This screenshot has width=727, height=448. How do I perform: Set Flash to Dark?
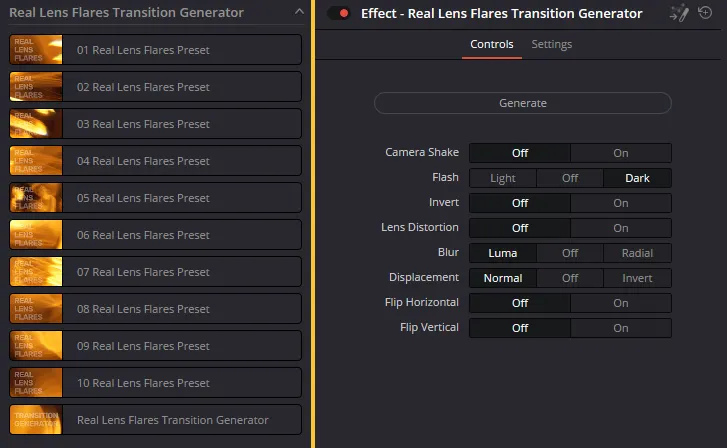[637, 178]
